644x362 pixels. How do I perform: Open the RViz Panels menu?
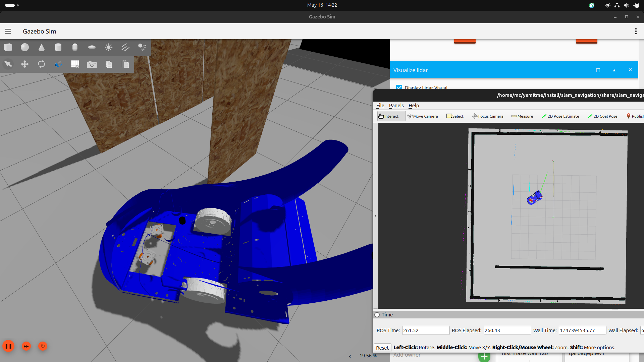[x=396, y=106]
